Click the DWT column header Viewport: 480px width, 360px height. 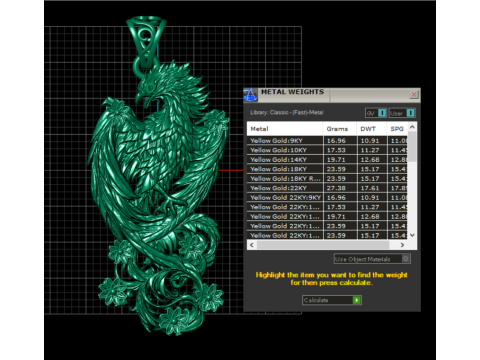pyautogui.click(x=371, y=129)
